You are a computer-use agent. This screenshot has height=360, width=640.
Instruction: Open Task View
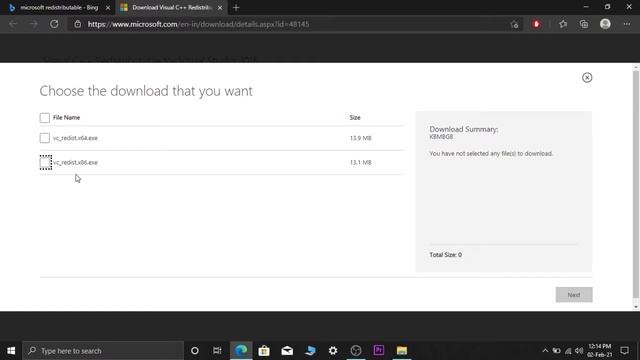[217, 351]
